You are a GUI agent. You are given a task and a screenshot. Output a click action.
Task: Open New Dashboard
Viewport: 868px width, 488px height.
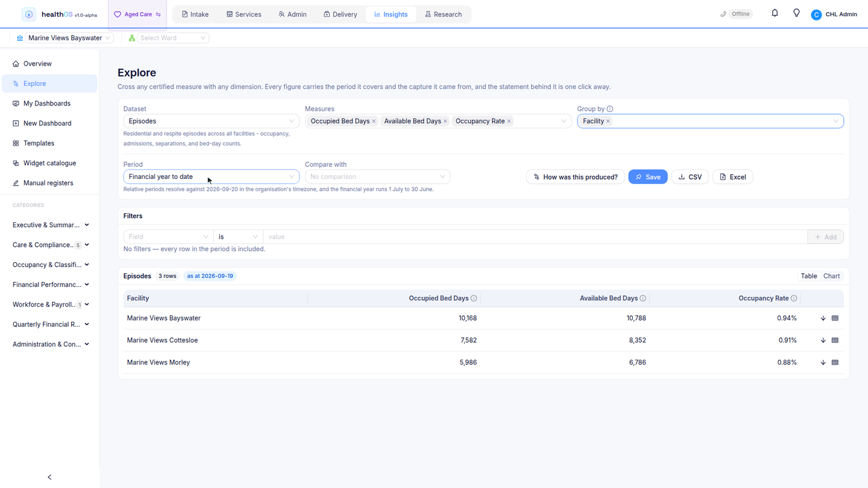point(49,124)
